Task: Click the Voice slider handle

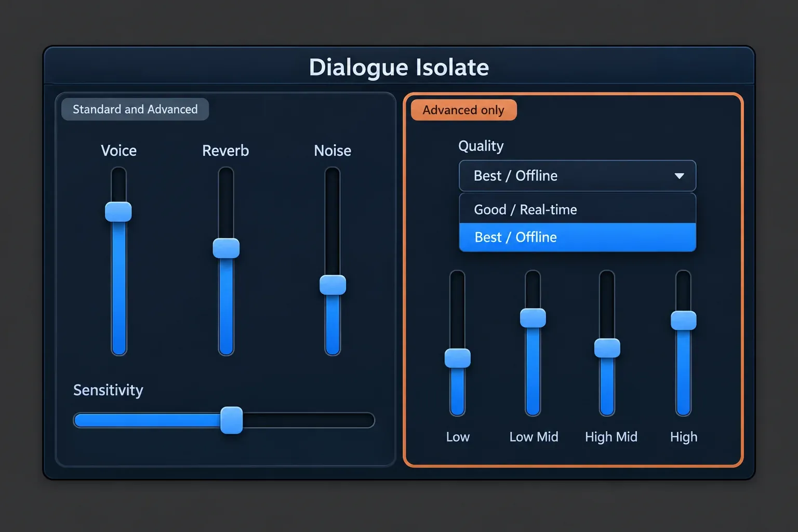Action: point(118,212)
